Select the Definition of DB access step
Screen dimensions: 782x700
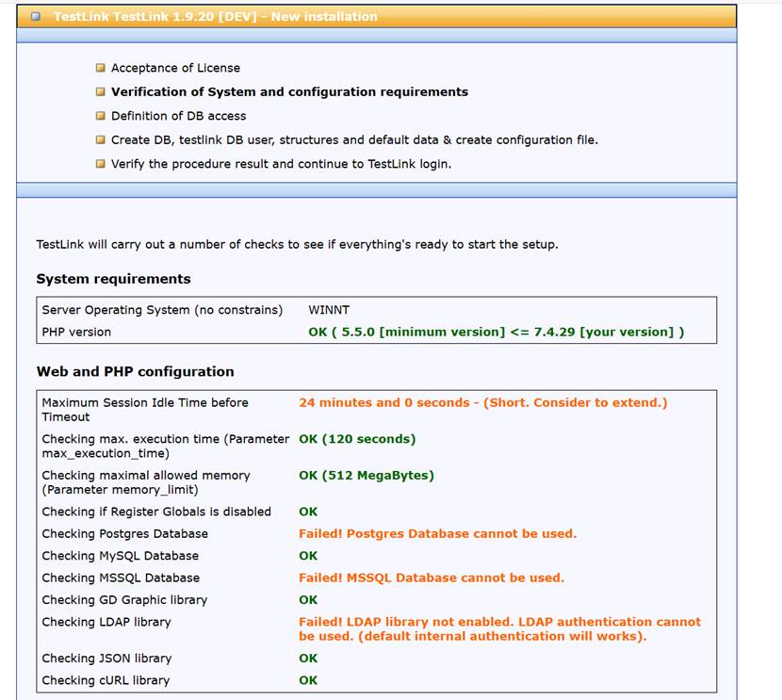pos(179,116)
